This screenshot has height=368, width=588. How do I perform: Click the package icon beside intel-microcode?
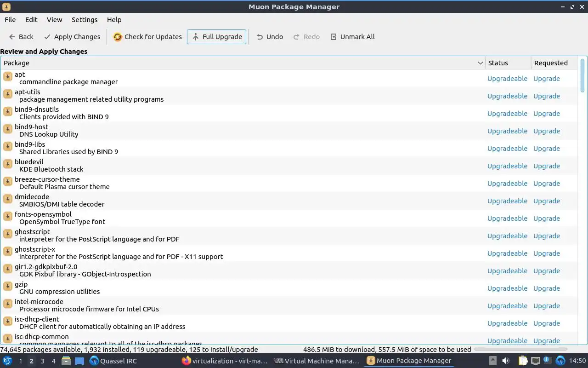(x=7, y=304)
